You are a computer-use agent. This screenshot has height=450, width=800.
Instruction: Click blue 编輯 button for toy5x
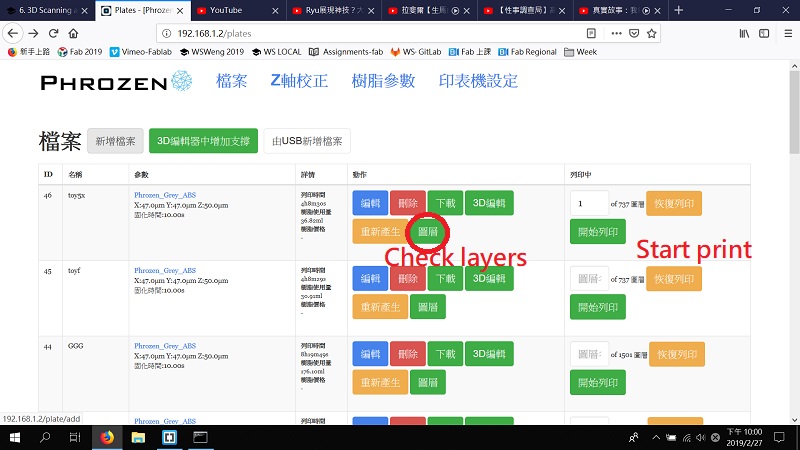point(370,203)
